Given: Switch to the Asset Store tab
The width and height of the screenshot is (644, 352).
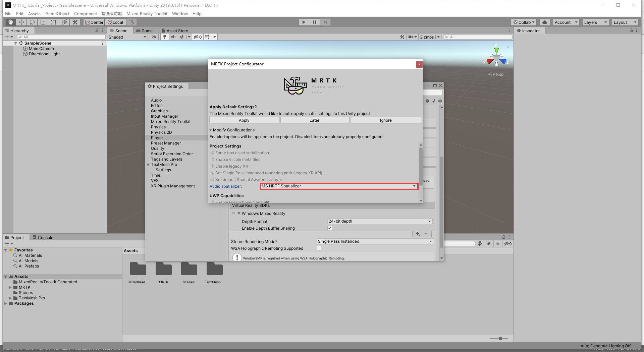Looking at the screenshot, I should (x=175, y=31).
